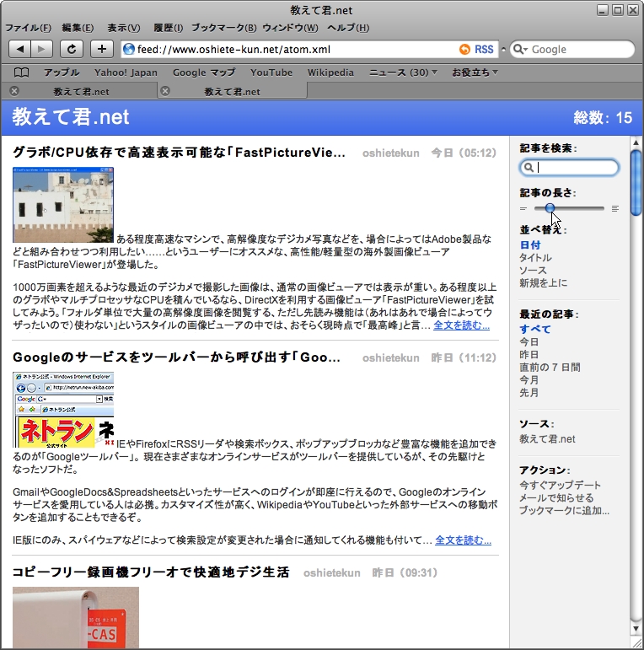Screen dimensions: 644x650
Task: Click the magnifier in the Google search box
Action: pyautogui.click(x=520, y=50)
